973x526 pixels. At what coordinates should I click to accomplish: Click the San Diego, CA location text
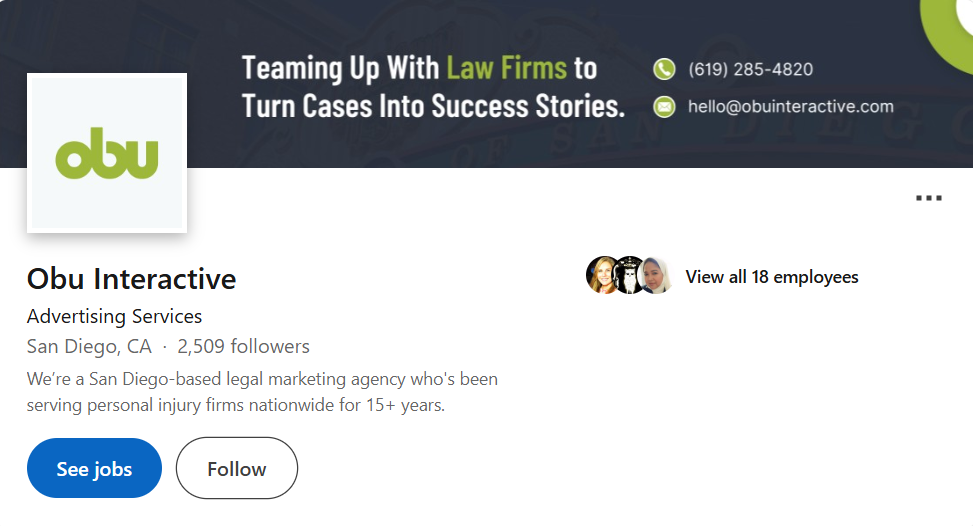tap(89, 347)
